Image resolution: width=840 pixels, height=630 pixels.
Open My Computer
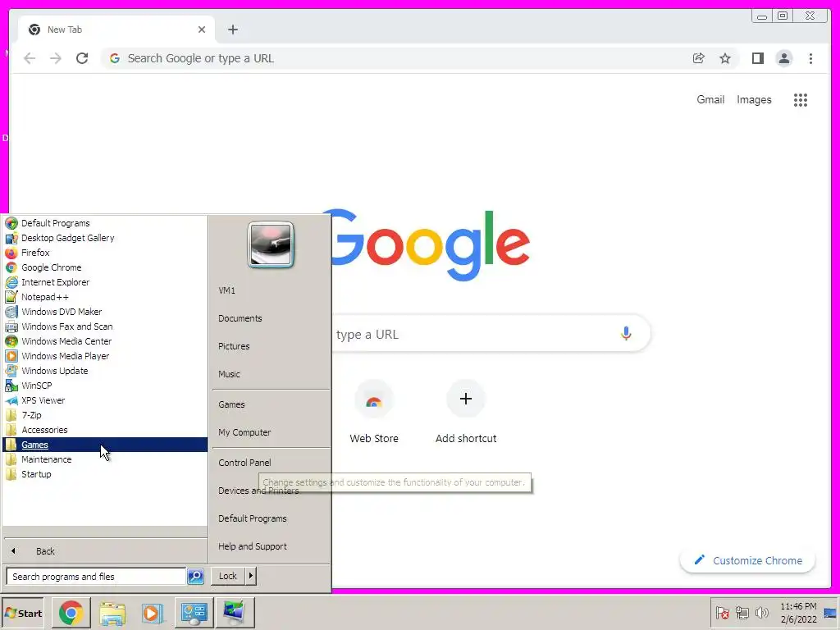[x=270, y=432]
